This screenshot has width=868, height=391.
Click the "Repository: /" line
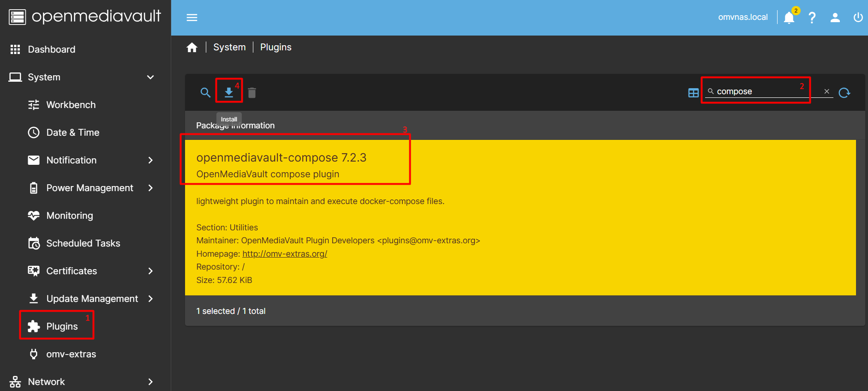click(221, 267)
